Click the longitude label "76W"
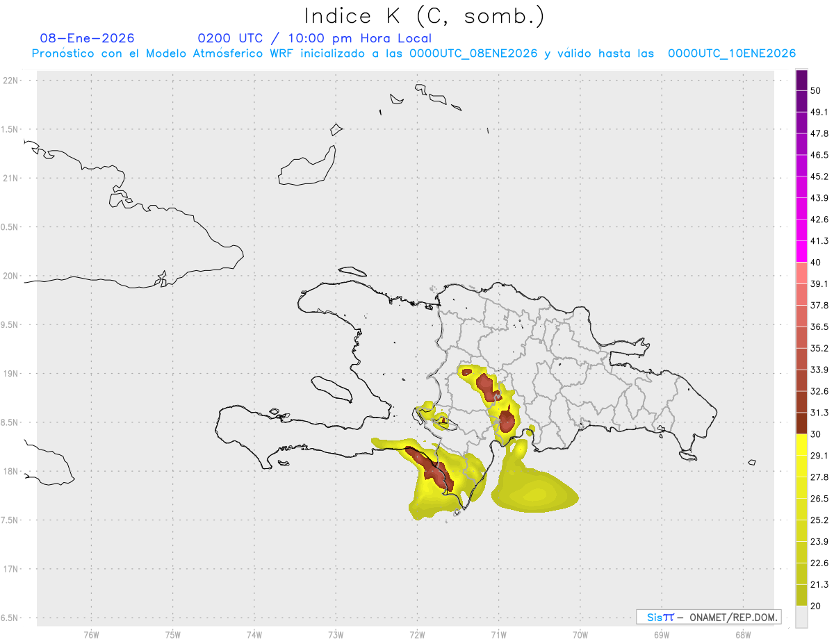The image size is (834, 644). coord(92,635)
